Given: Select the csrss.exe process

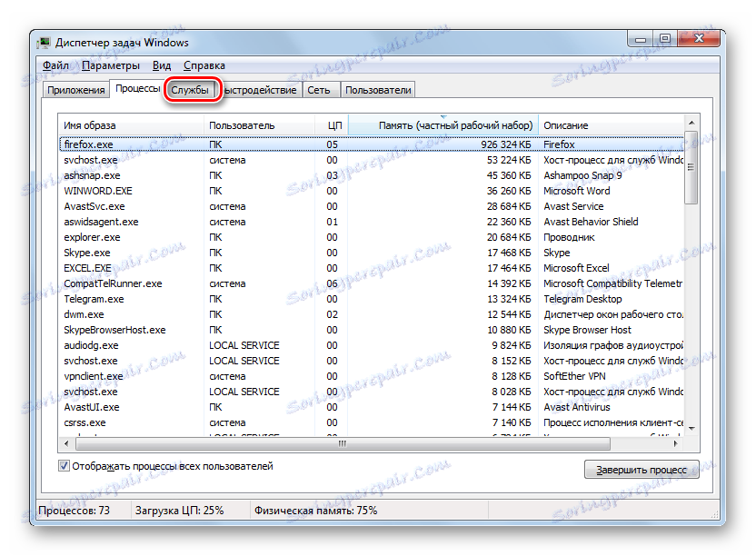Looking at the screenshot, I should pos(372,422).
